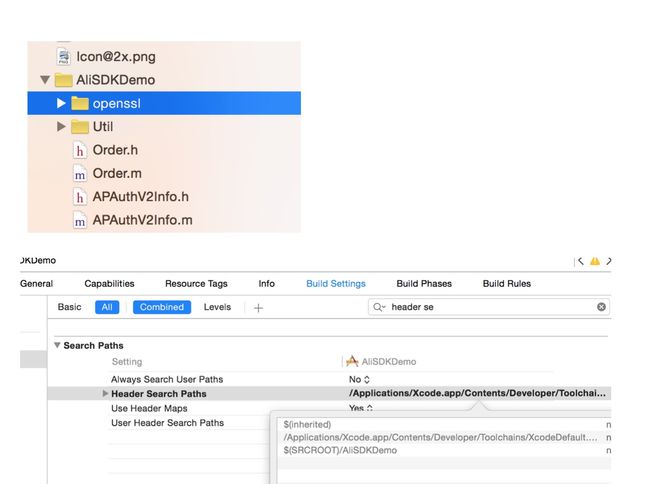Viewport: 650px width, 484px height.
Task: Click the Order.m source file icon
Action: click(x=80, y=174)
